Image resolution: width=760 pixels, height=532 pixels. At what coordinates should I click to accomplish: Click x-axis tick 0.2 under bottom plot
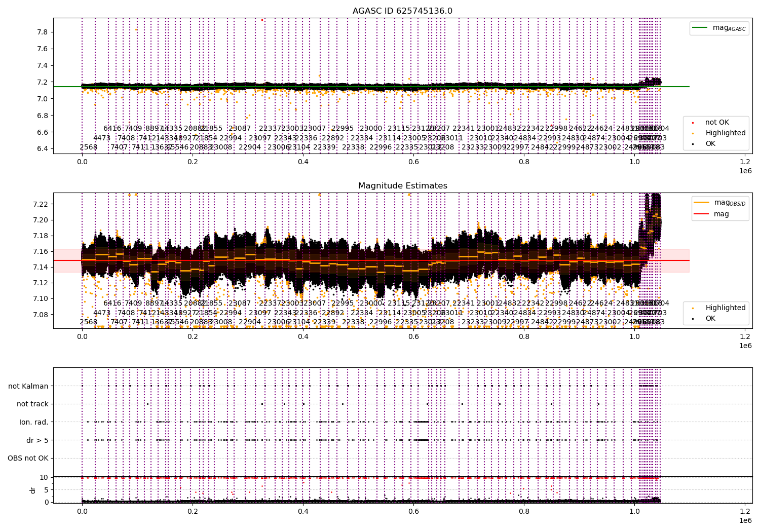[193, 511]
